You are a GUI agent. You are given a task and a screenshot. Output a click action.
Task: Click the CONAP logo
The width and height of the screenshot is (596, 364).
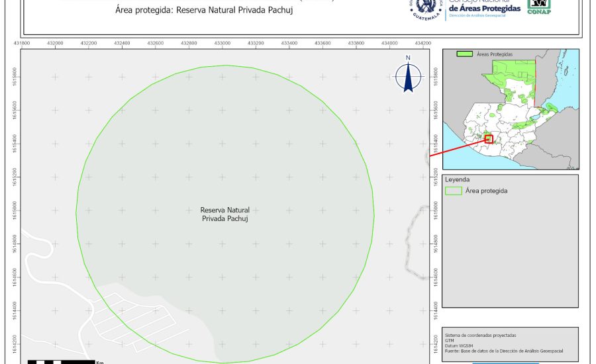point(539,7)
